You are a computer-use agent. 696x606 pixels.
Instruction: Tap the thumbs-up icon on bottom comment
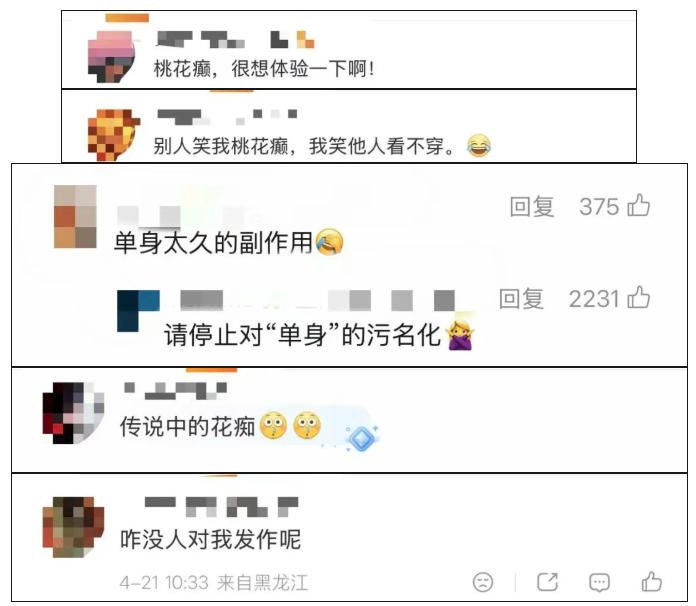coord(652,581)
